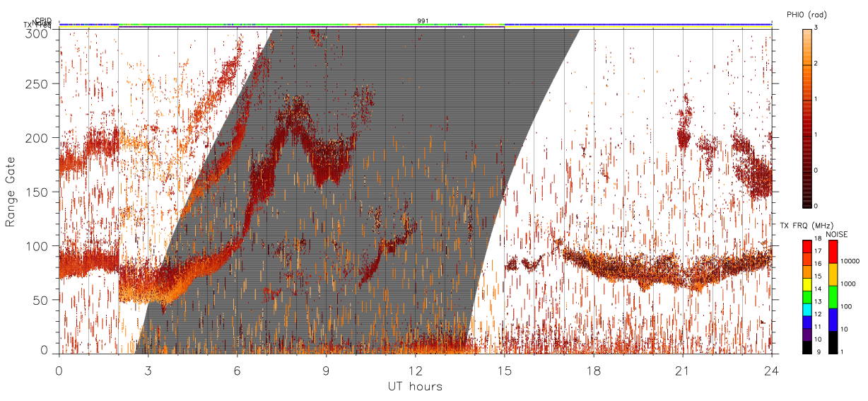Select the green 13–14 MHz TX FRQ swatch
868x401 pixels.
point(807,296)
